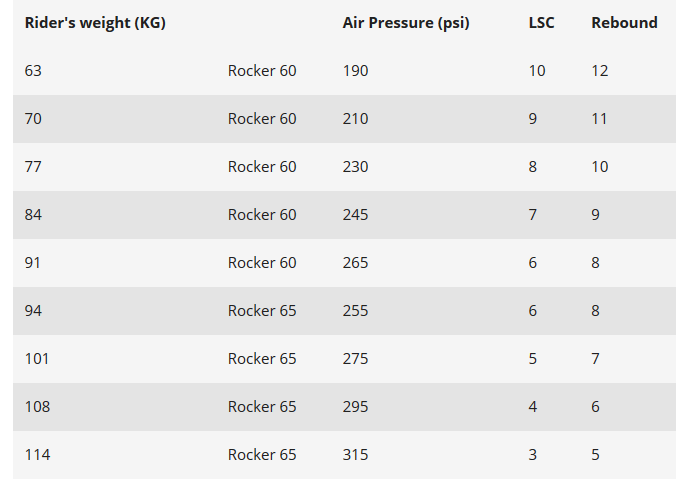The image size is (676, 481).
Task: Click the 295 psi air pressure value
Action: click(355, 407)
